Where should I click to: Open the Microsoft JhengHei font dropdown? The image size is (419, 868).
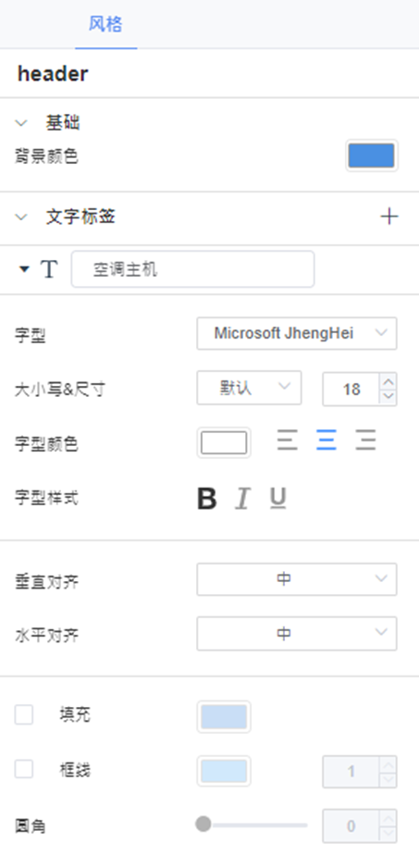(x=297, y=333)
